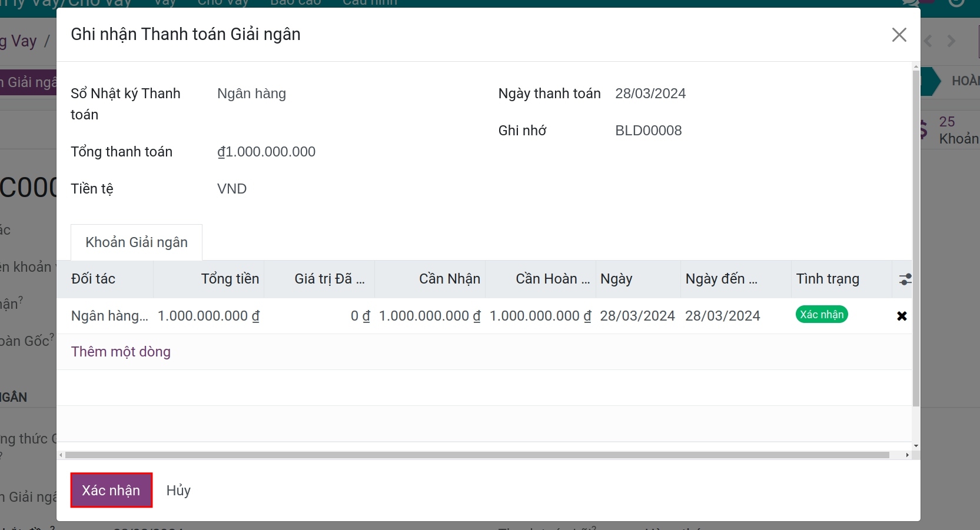
Task: Add a row via Thêm một dòng
Action: 121,352
